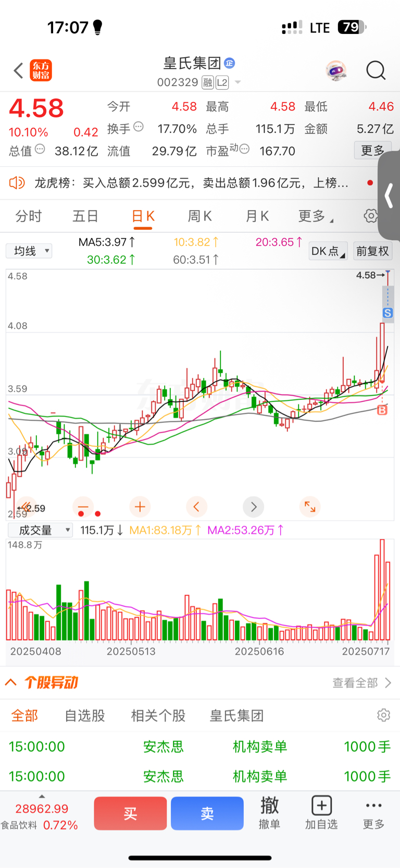Screen dimensions: 400x868
Task: Collapse the 个股异动 section chevron
Action: coord(10,682)
